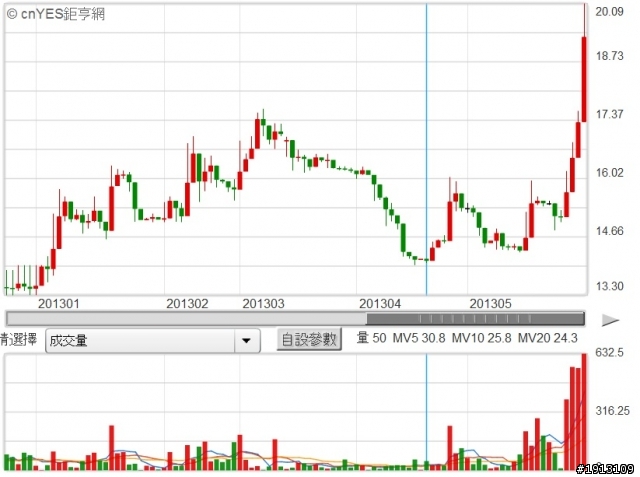Click the 316.25 volume axis value
640x477 pixels.
coord(612,410)
